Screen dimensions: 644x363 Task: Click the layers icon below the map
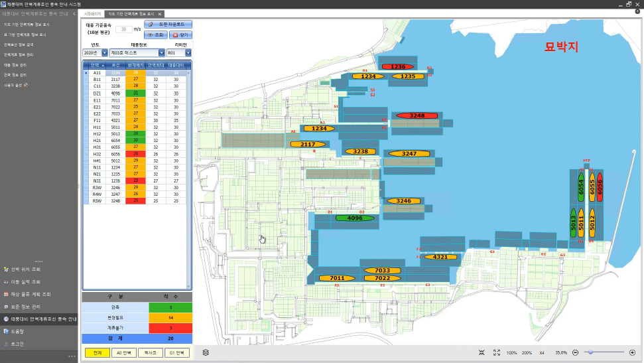(x=205, y=352)
